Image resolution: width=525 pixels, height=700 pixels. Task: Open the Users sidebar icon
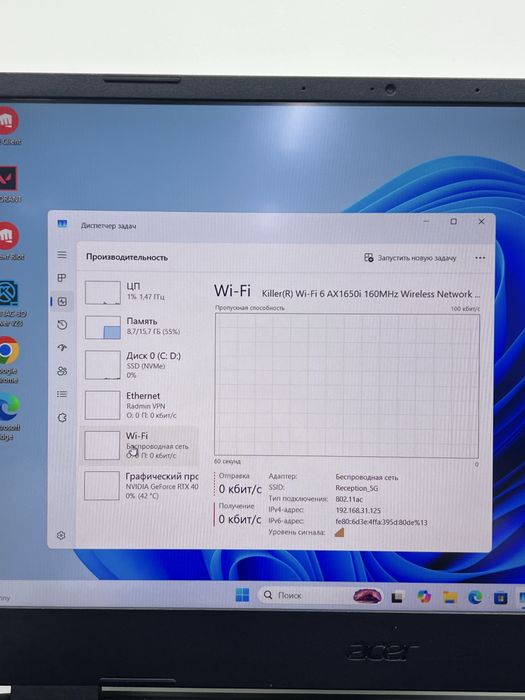[x=62, y=371]
